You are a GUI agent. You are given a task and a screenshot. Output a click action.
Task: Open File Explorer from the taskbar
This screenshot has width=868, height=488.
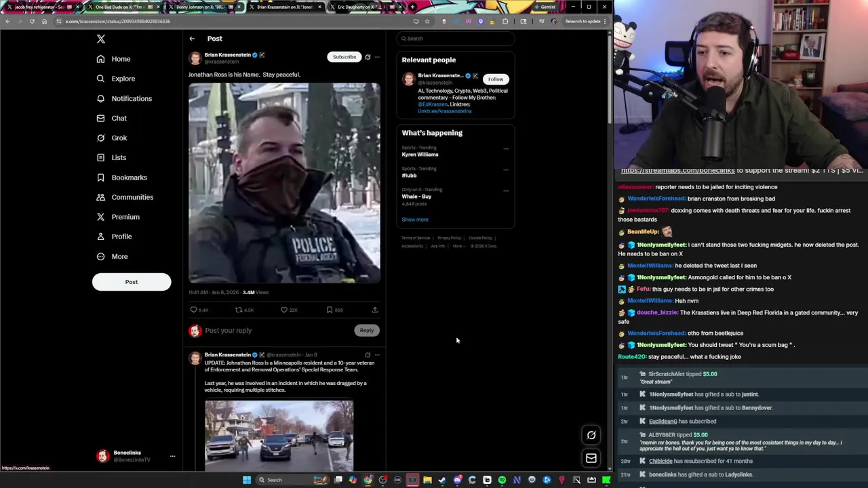click(x=427, y=480)
